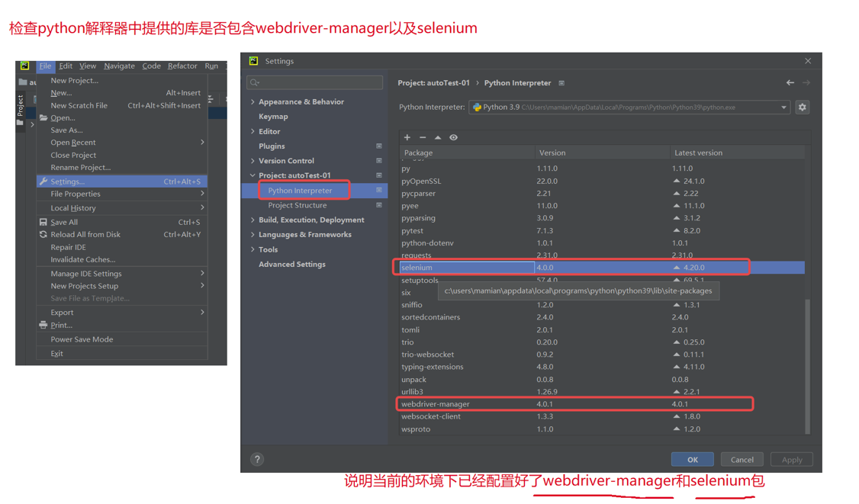Select the selenium package row
This screenshot has width=859, height=504.
(x=602, y=268)
